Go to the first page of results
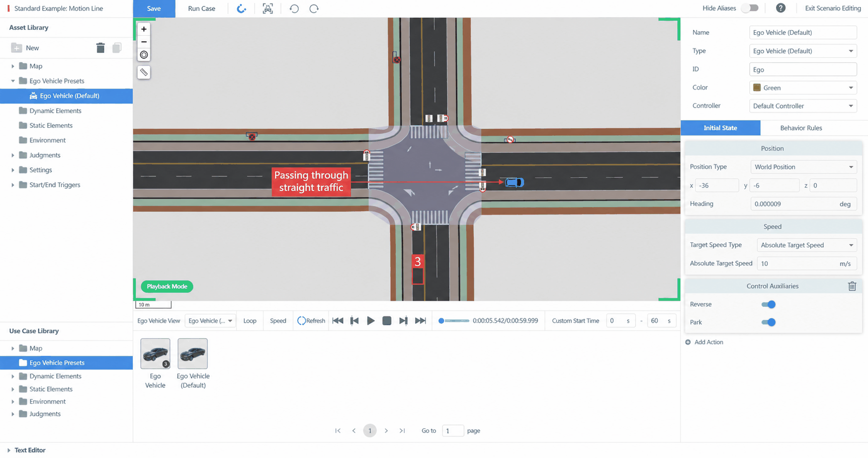Screen dimensions: 868x458 [338, 431]
